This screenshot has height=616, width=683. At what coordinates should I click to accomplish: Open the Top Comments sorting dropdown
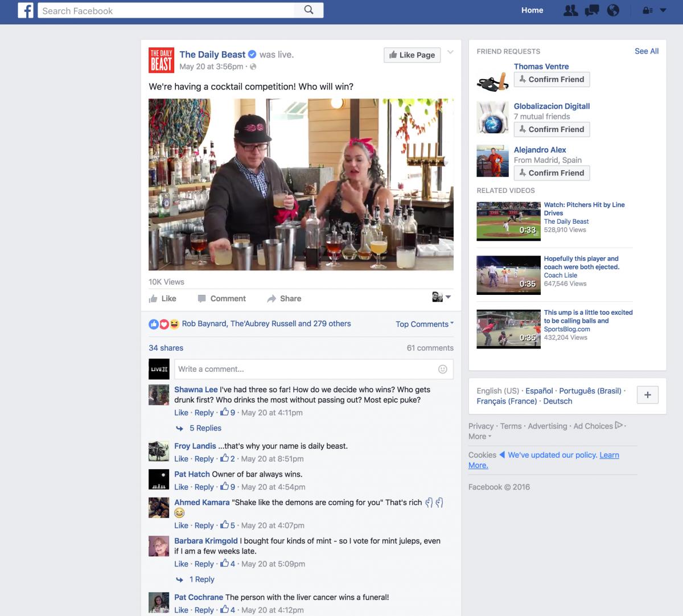[425, 324]
